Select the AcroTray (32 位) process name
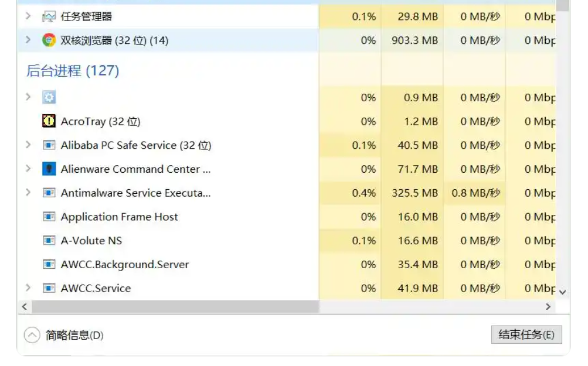This screenshot has height=366, width=588. point(100,121)
